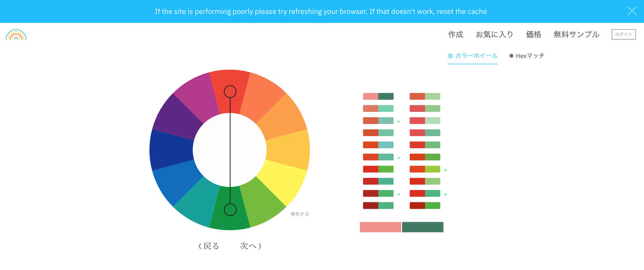Pick the large pink preview swatch

tap(380, 227)
